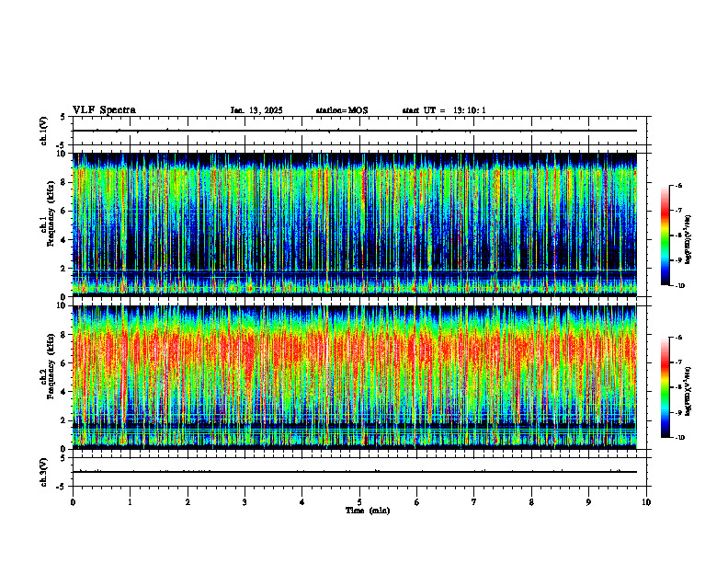Viewport: 728px width, 563px height.
Task: Click the "start UT = 13:10: 1" text
Action: pyautogui.click(x=444, y=110)
